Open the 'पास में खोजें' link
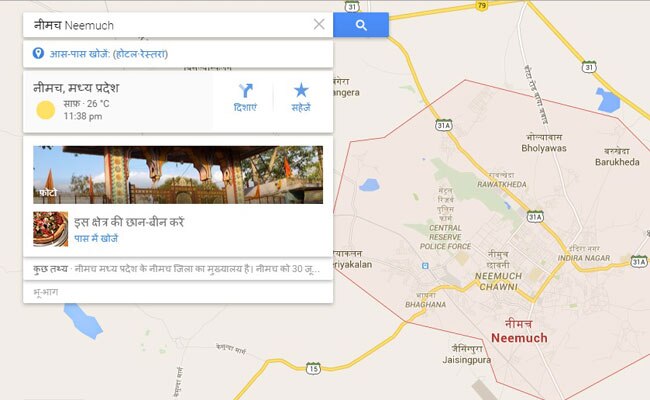 pos(96,238)
